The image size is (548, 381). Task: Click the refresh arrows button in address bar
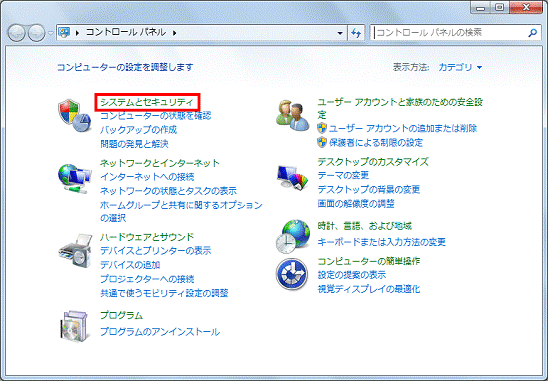[356, 33]
